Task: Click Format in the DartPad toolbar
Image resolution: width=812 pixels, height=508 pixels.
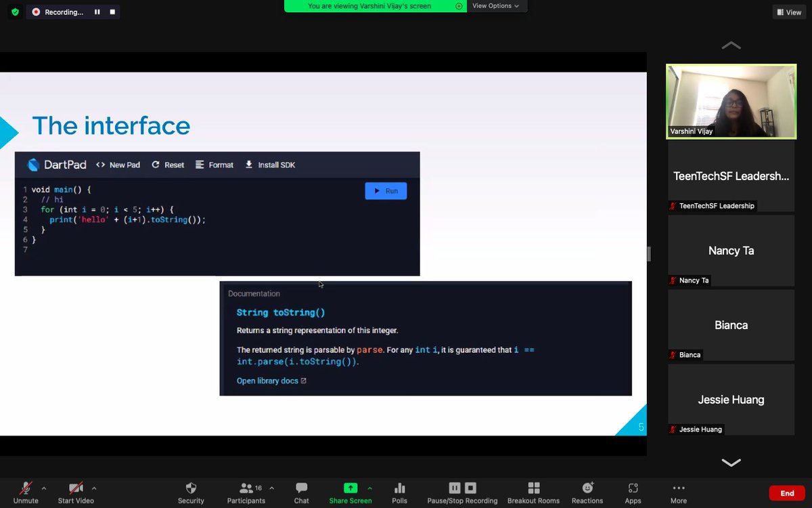Action: (x=215, y=165)
